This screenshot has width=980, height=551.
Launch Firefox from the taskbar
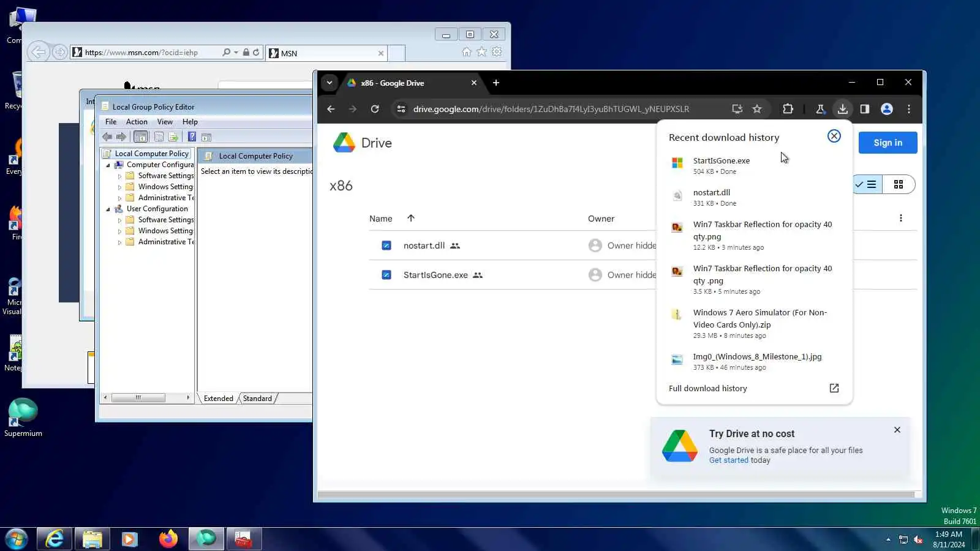(x=168, y=539)
